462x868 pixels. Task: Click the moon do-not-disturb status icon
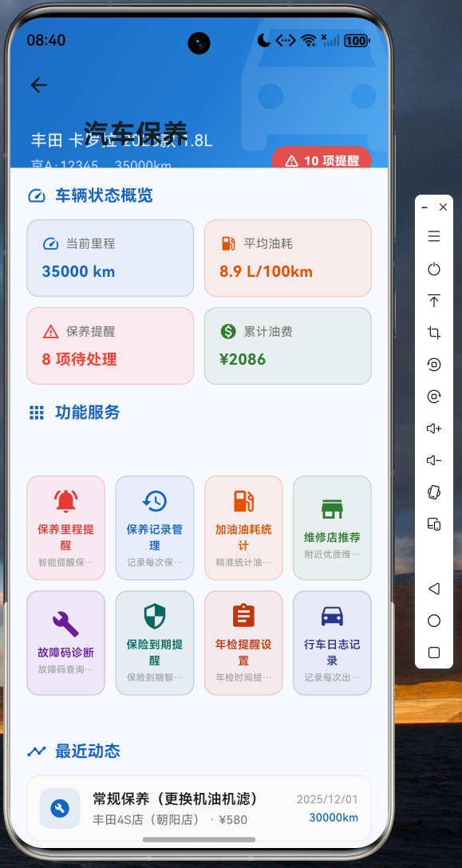point(263,40)
